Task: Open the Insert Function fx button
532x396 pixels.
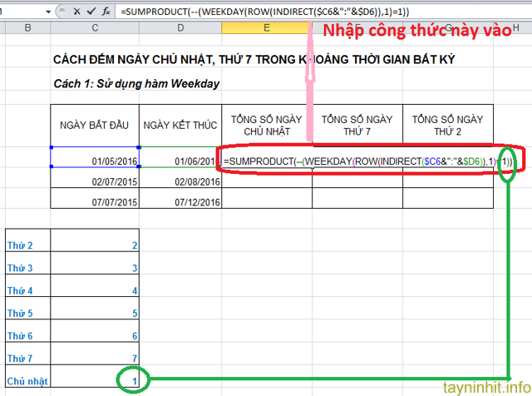Action: tap(106, 12)
